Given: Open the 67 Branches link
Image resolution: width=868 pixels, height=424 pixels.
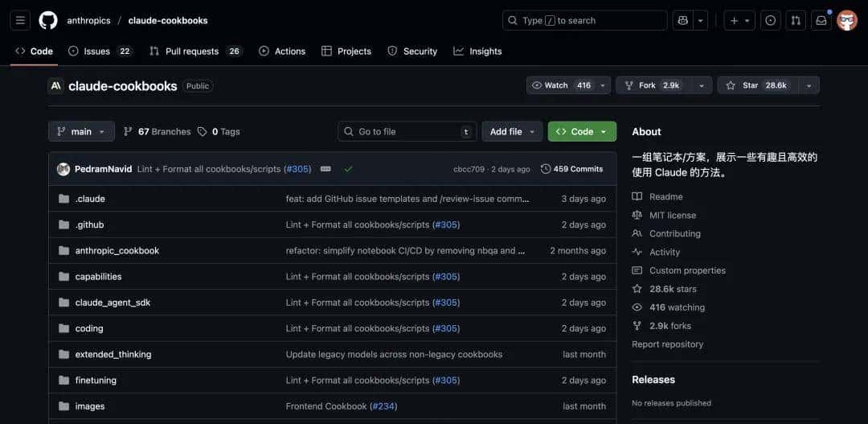Looking at the screenshot, I should 158,131.
